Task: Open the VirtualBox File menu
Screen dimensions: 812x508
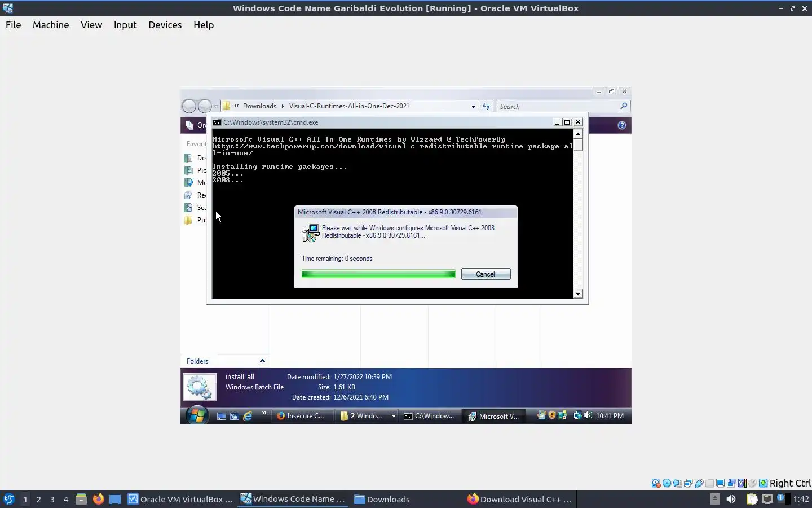Action: point(13,25)
